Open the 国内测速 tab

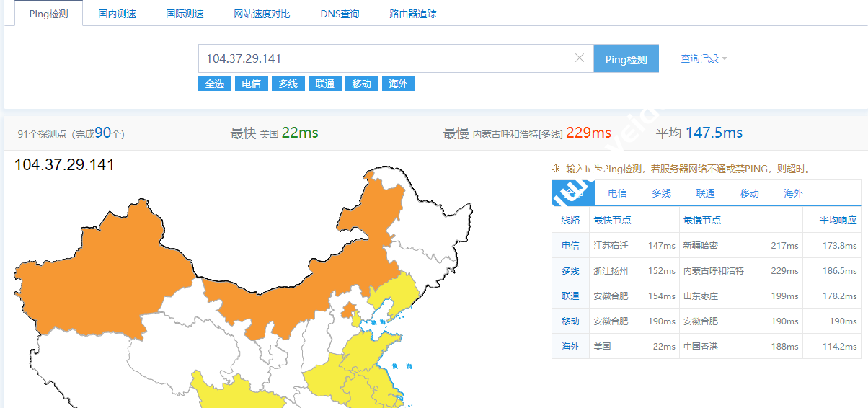coord(118,14)
